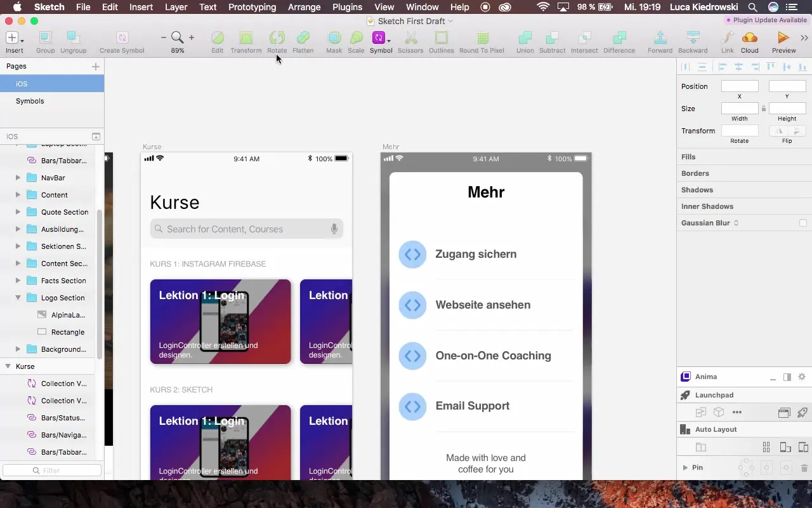Enable the Gaussian Blur checkbox
Image resolution: width=812 pixels, height=508 pixels.
pos(803,223)
